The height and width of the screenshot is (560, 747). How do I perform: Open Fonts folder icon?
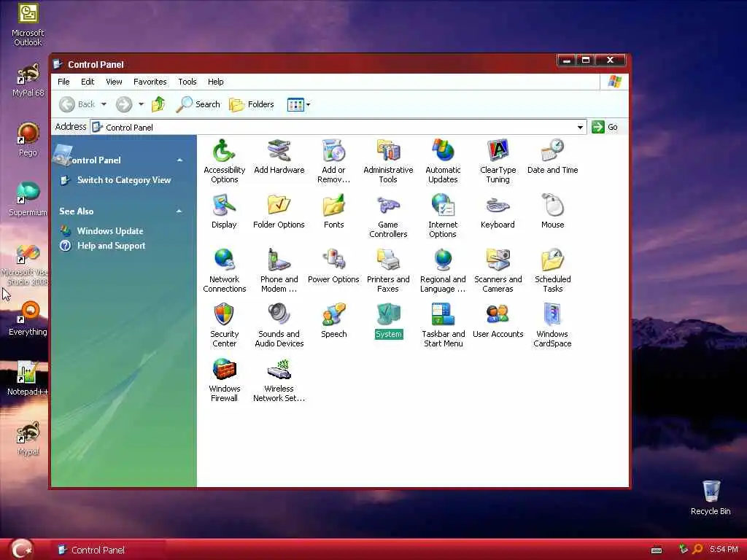(x=333, y=211)
